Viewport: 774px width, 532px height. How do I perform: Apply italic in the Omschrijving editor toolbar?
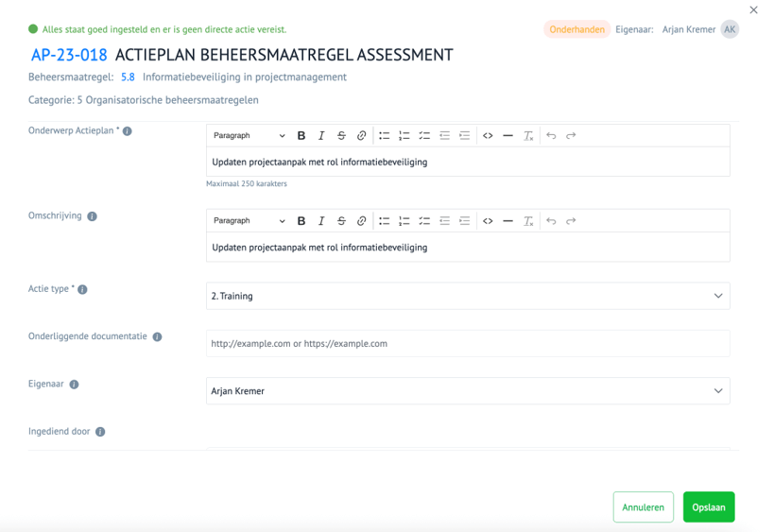(321, 221)
